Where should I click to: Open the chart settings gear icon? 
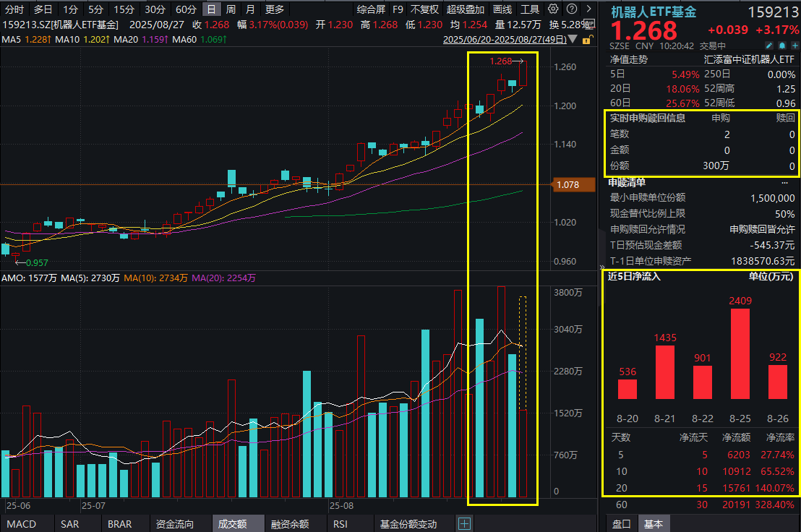[x=553, y=9]
